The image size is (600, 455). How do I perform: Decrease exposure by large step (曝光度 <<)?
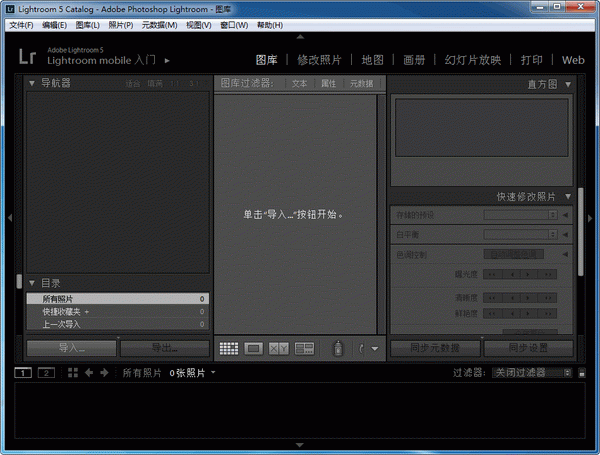click(492, 274)
